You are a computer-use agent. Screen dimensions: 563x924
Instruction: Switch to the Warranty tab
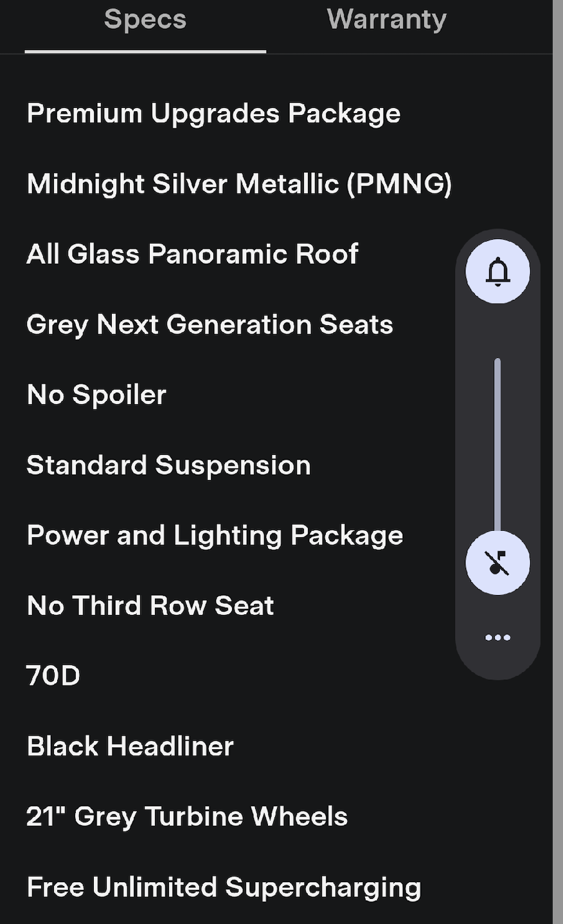[x=386, y=19]
